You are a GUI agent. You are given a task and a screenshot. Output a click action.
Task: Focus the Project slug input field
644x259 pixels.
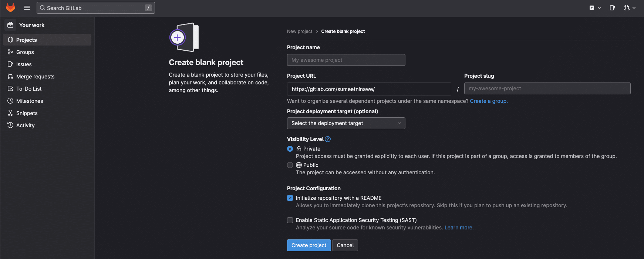(x=547, y=88)
